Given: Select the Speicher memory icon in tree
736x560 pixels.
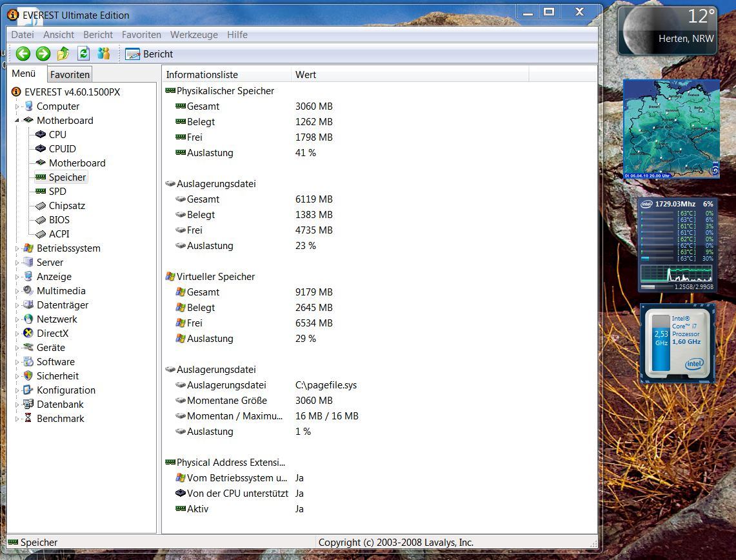Looking at the screenshot, I should (x=41, y=177).
